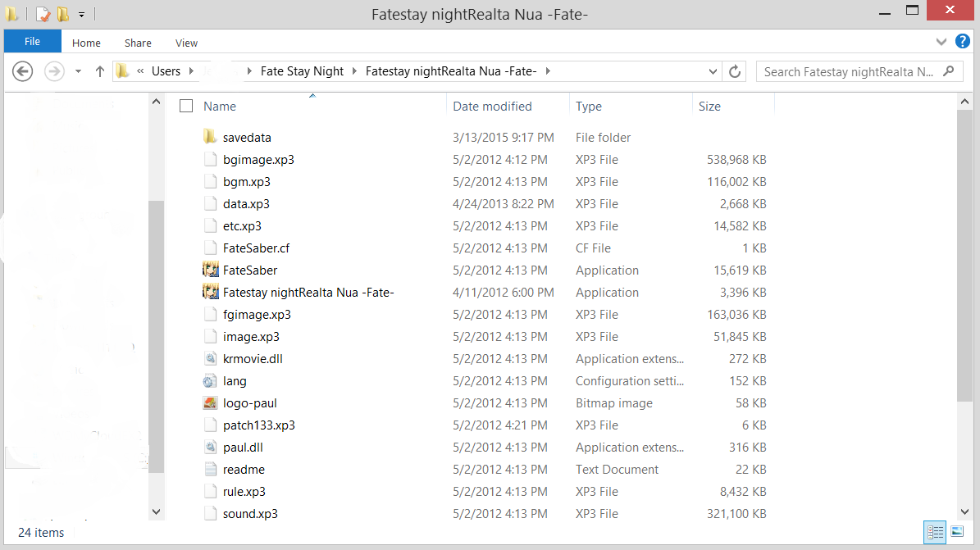Open Explorer Help
980x550 pixels.
963,42
